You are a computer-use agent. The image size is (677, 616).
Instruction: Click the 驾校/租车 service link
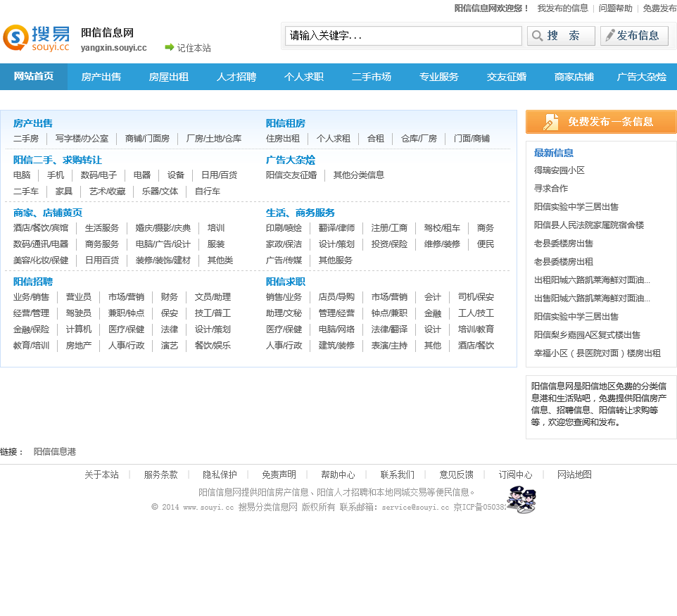click(442, 228)
